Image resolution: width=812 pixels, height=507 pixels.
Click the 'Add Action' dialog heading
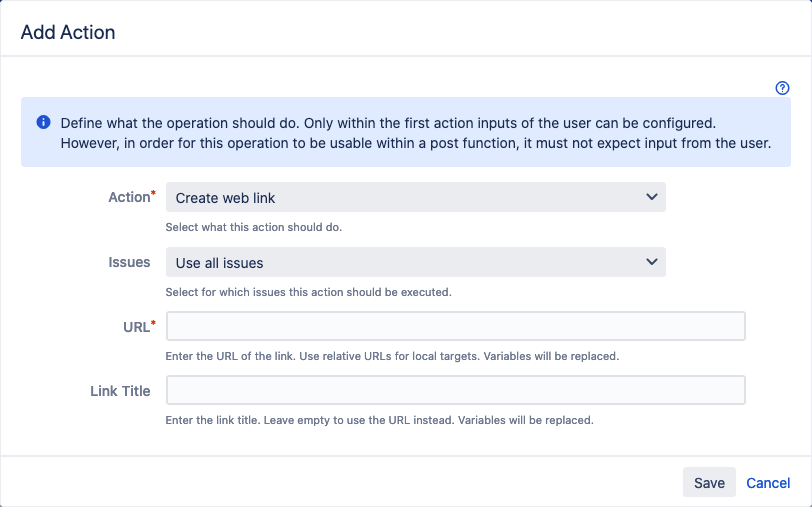point(68,32)
